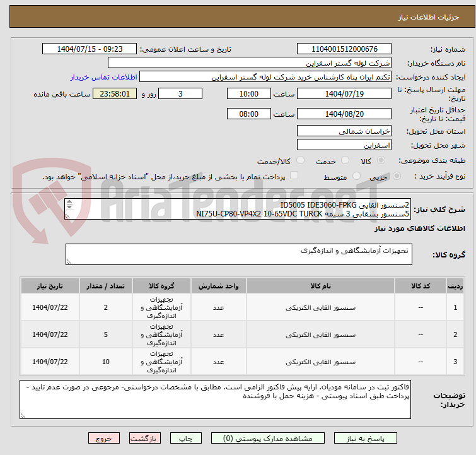
Task: Click row 2 unit cell عدد
Action: pos(219,334)
